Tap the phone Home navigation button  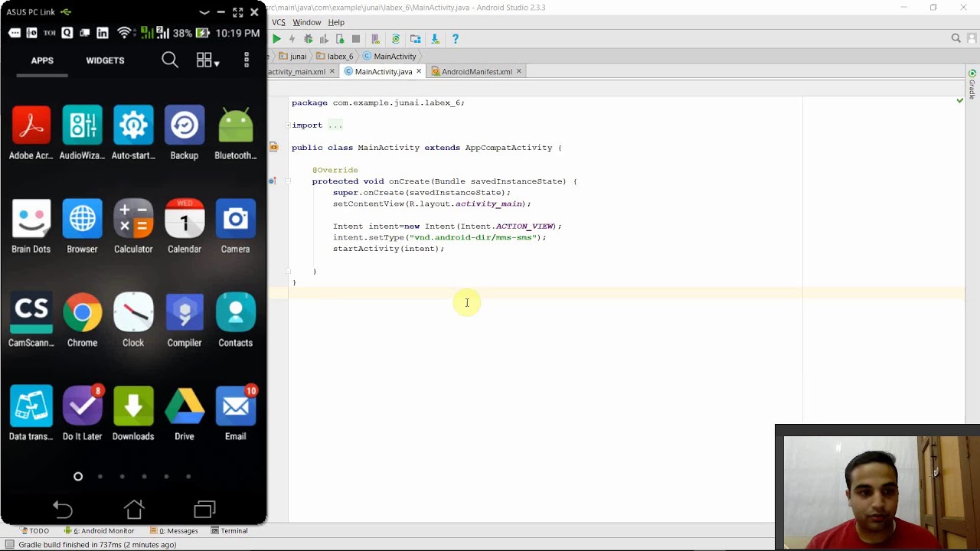pos(134,509)
